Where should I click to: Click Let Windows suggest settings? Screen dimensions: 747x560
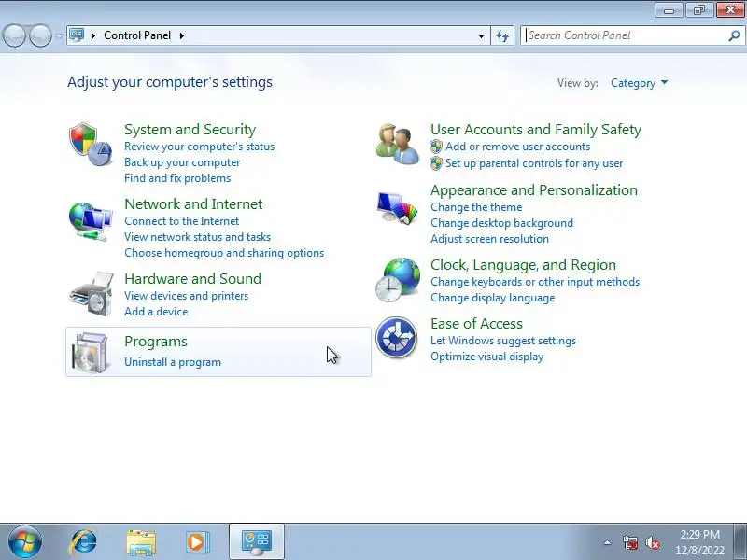[x=503, y=341]
